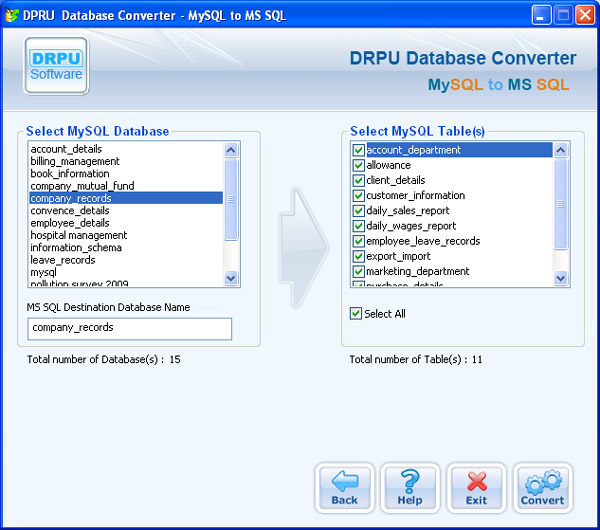600x530 pixels.
Task: Uncheck marketing_department checkbox
Action: pos(359,271)
